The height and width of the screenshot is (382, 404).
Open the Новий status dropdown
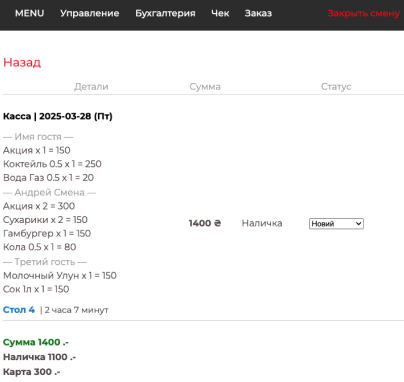tap(336, 223)
